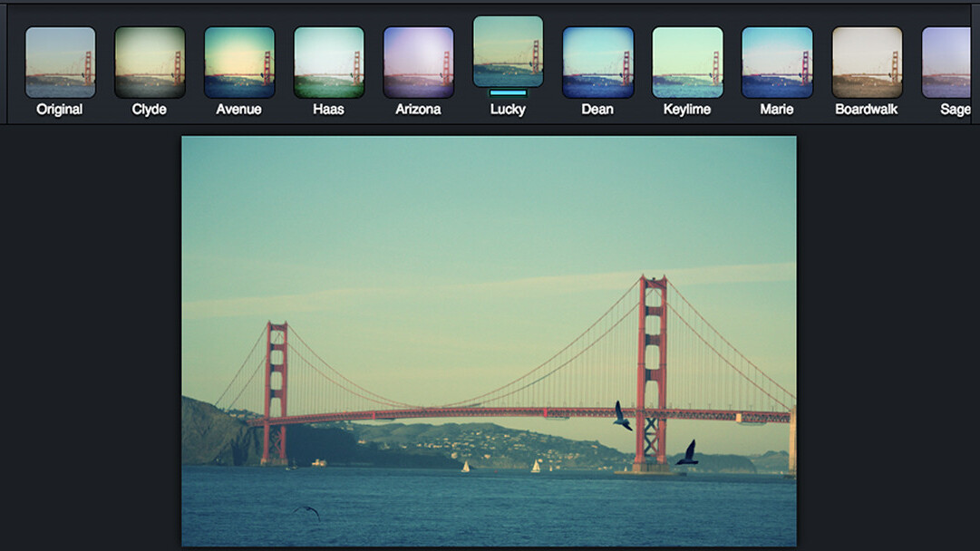980x551 pixels.
Task: Select the Original filter thumbnail
Action: (60, 62)
